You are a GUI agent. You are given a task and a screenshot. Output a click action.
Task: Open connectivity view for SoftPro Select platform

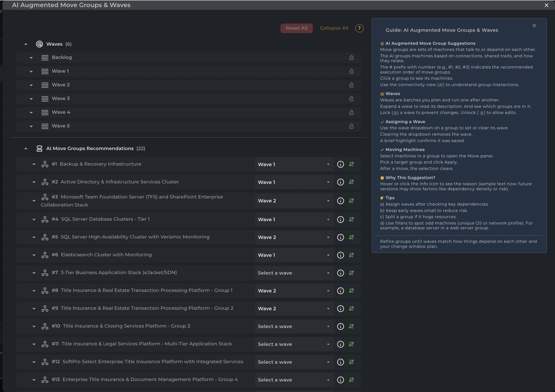coord(351,362)
